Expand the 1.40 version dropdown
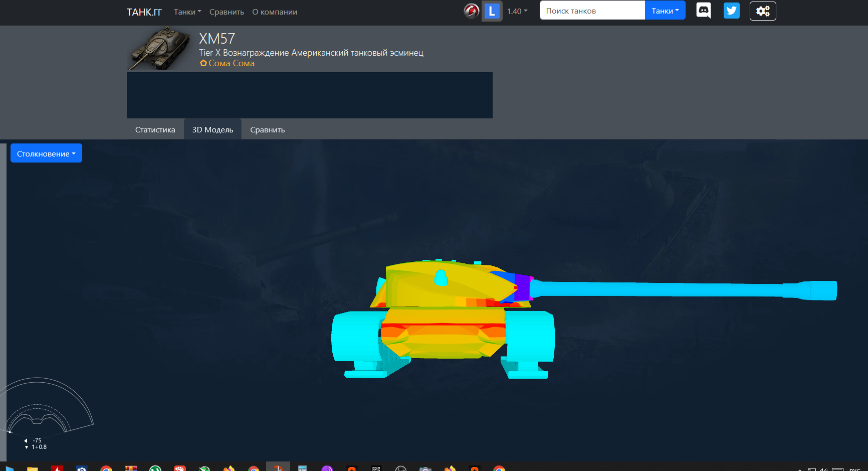868x471 pixels. pyautogui.click(x=517, y=11)
